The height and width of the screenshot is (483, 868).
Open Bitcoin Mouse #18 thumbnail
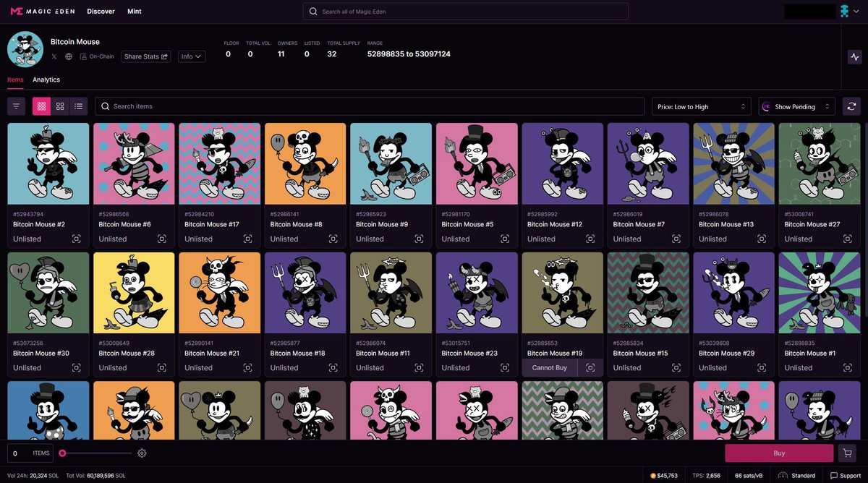point(306,293)
